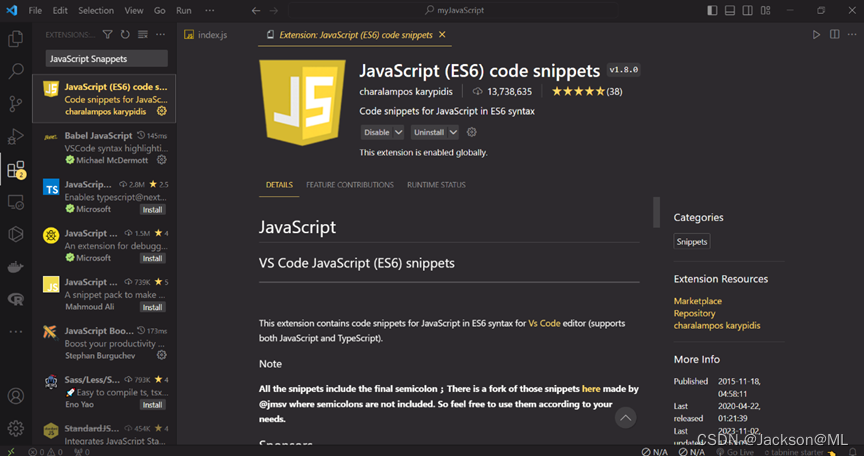864x456 pixels.
Task: Open the Accounts icon in activity bar
Action: [15, 395]
